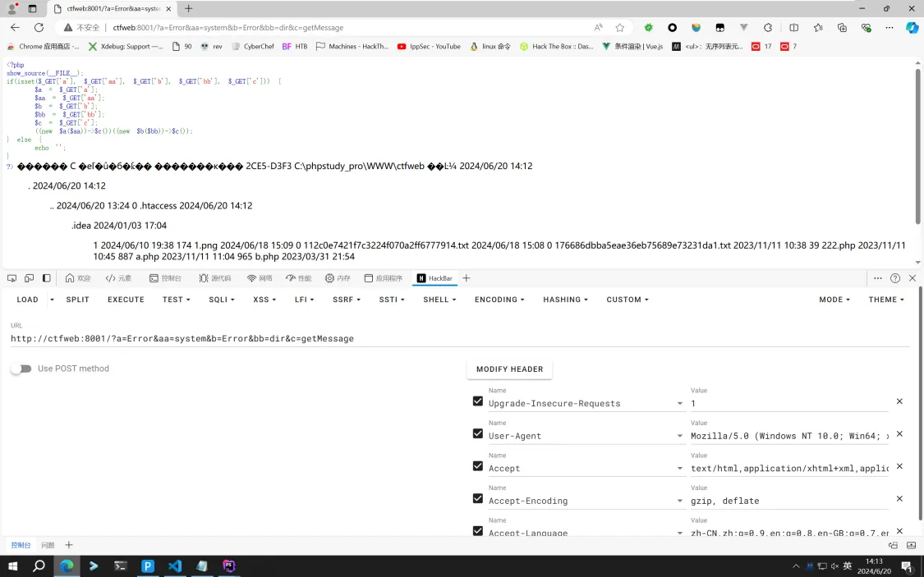Uncheck the Upgrade-Insecure-Requests header checkbox
924x577 pixels.
pyautogui.click(x=478, y=401)
